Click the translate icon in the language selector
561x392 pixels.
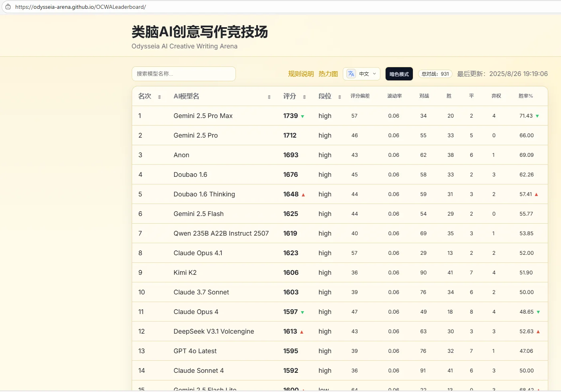click(x=351, y=74)
